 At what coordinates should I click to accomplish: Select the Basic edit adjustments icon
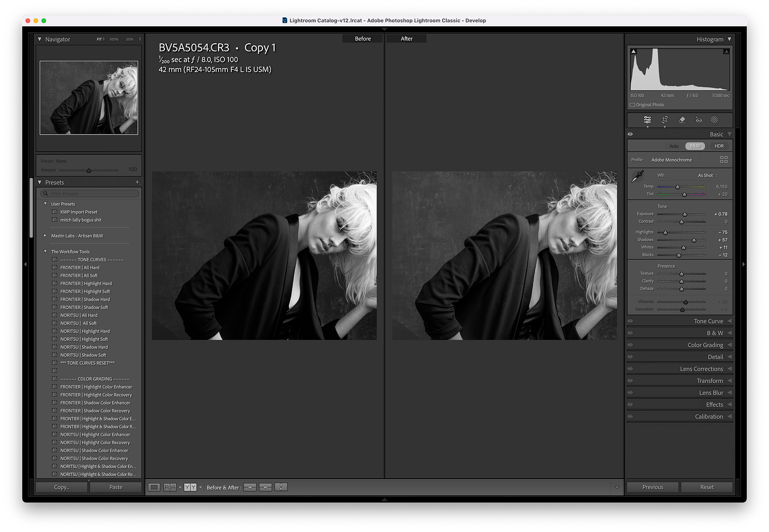point(648,120)
